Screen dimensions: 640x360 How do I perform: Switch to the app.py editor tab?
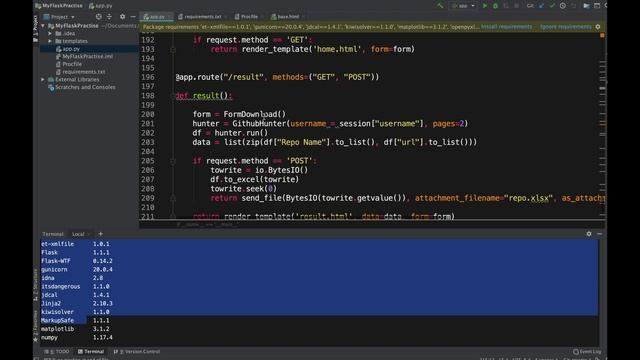(157, 17)
